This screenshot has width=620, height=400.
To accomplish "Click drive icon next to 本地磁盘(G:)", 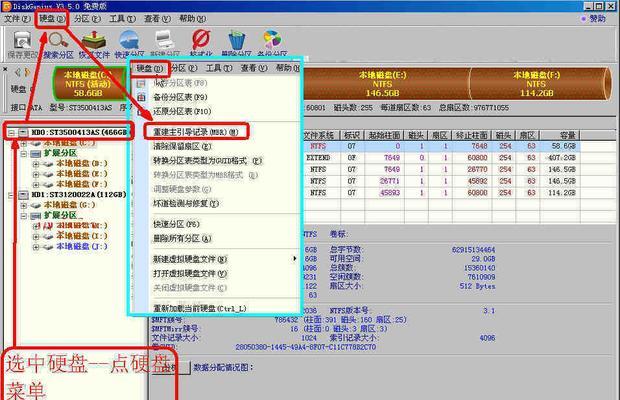I will pyautogui.click(x=36, y=205).
